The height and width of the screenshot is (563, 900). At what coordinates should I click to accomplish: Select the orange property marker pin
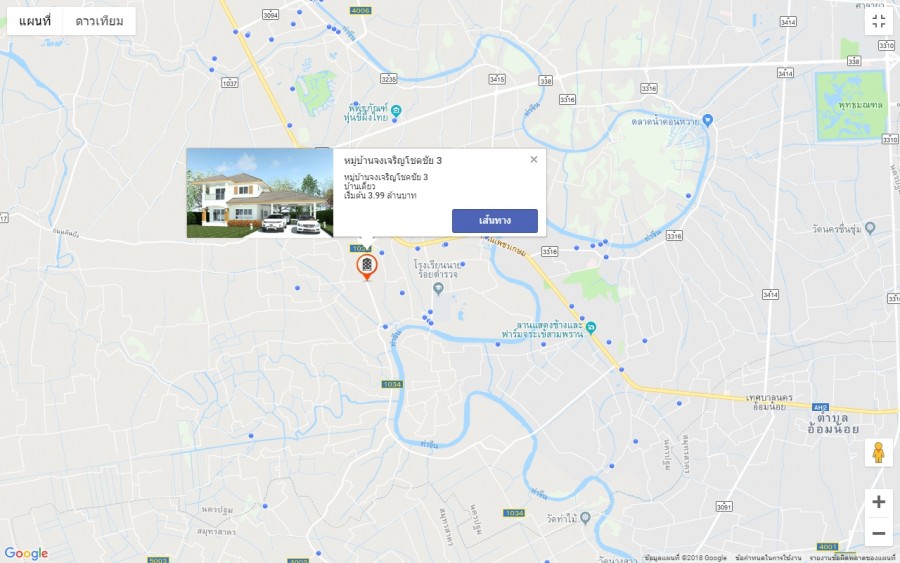pyautogui.click(x=367, y=267)
